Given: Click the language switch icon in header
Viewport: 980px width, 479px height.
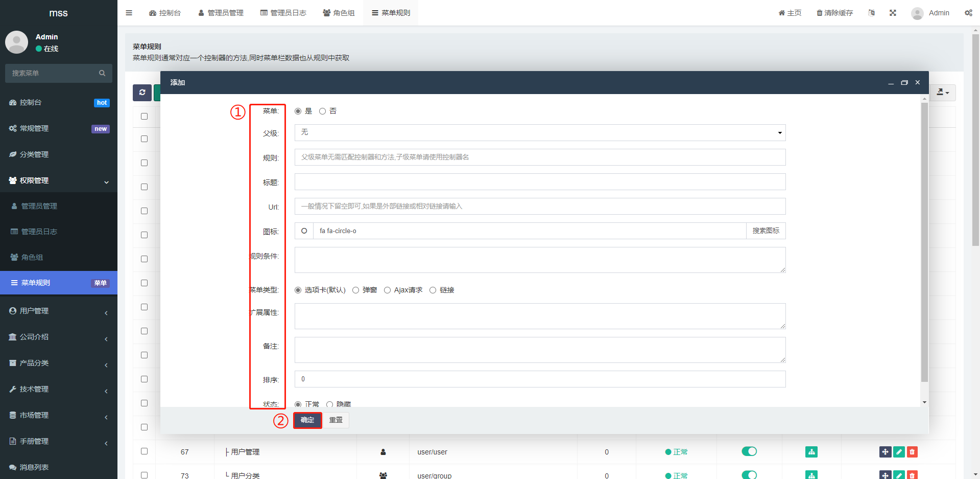Looking at the screenshot, I should click(x=871, y=13).
